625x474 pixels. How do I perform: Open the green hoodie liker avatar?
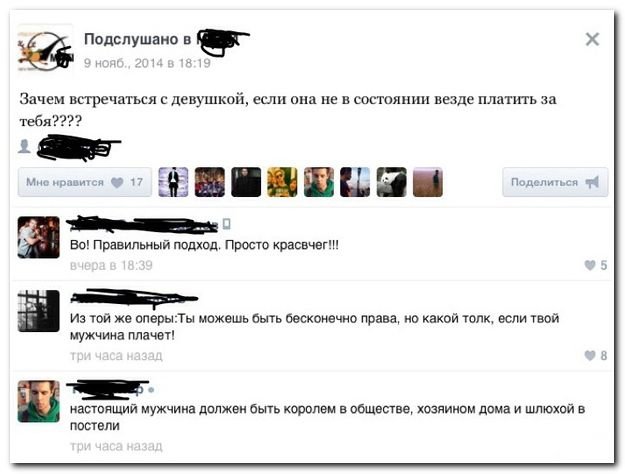(319, 182)
